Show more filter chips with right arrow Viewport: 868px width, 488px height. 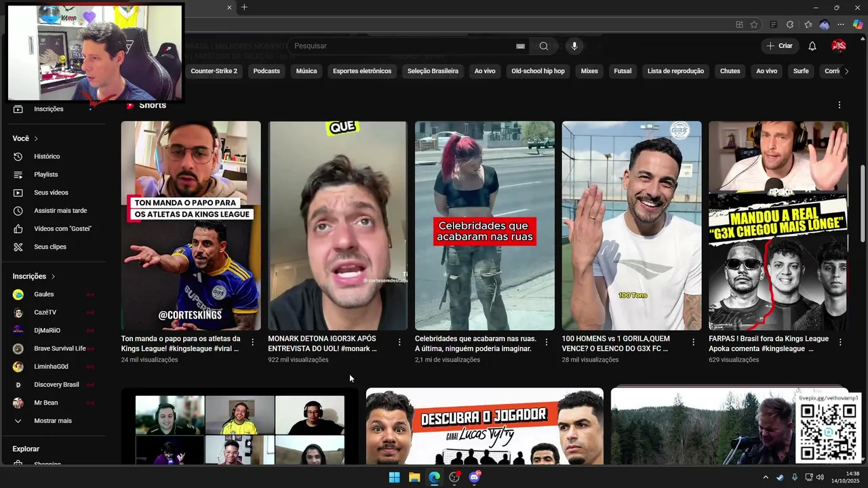846,71
